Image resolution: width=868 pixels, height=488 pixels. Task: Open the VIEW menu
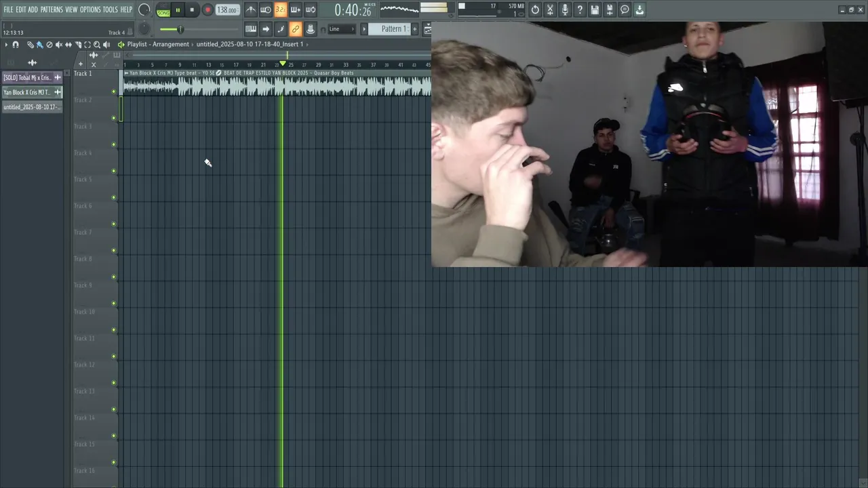(x=71, y=9)
